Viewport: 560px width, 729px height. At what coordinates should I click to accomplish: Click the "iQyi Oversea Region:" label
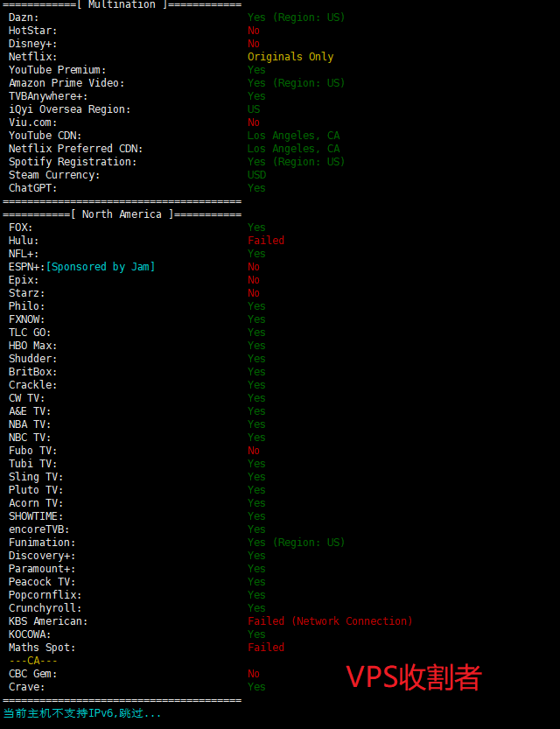(70, 109)
